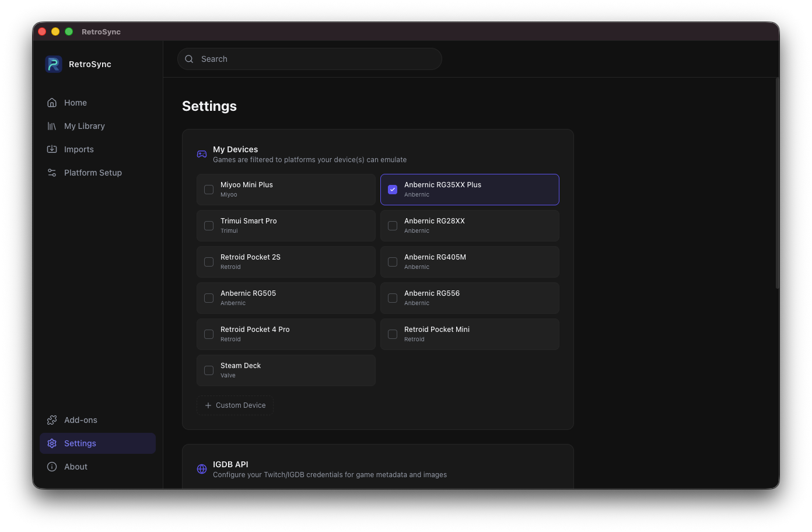This screenshot has height=532, width=812.
Task: Click the 'Configure your Twitch/IGDB credentials' description
Action: tap(330, 475)
